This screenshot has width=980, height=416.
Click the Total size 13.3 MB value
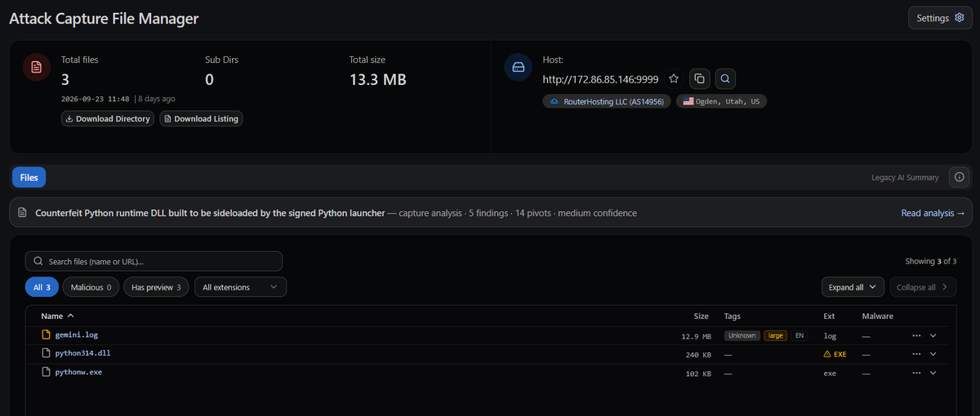377,79
